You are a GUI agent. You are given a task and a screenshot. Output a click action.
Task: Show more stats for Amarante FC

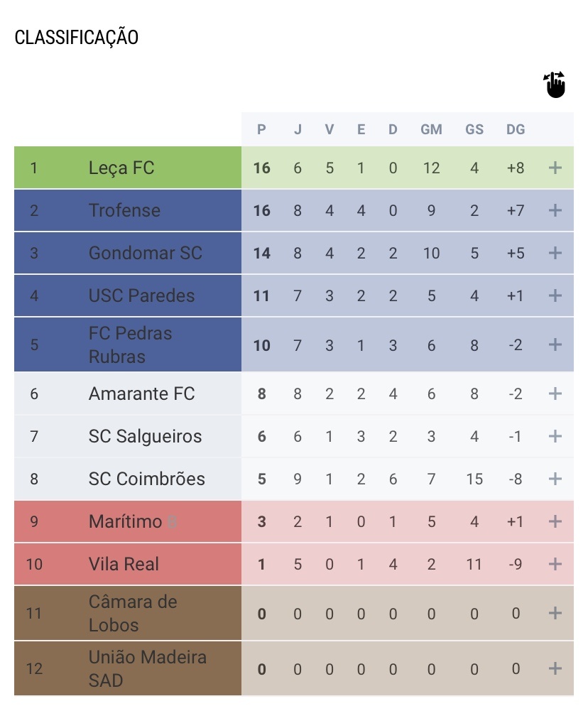pyautogui.click(x=555, y=393)
